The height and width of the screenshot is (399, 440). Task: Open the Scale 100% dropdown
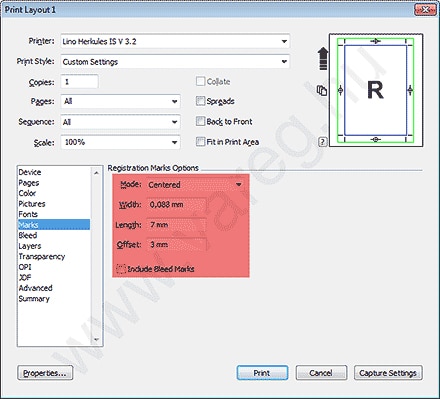point(120,142)
